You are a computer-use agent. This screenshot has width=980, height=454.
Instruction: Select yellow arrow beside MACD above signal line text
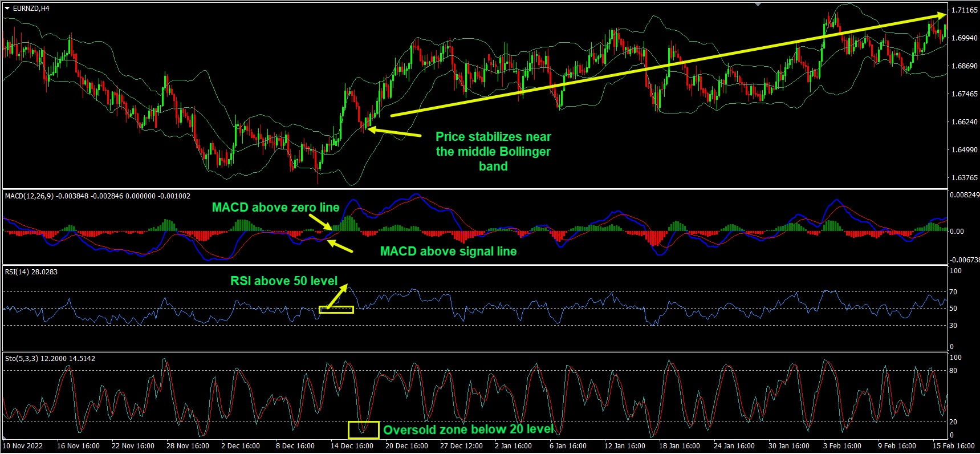340,246
